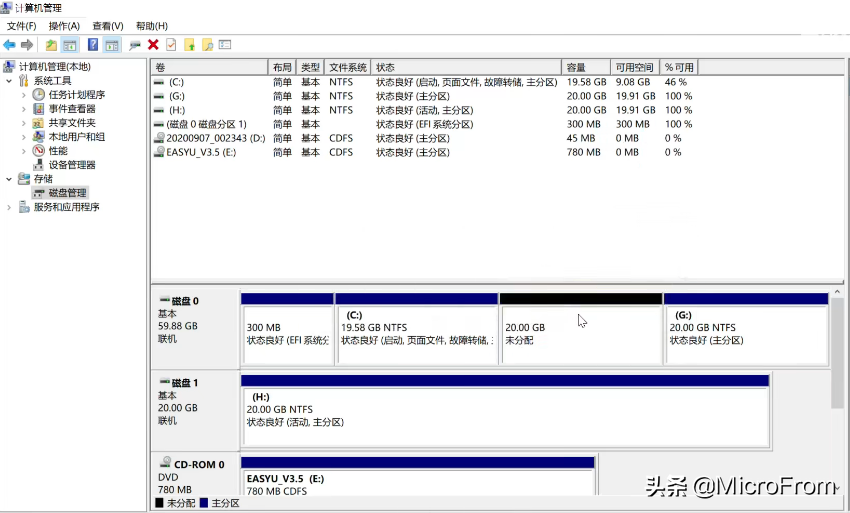Expand the 服务和应用程序 node
The image size is (850, 513).
point(10,207)
